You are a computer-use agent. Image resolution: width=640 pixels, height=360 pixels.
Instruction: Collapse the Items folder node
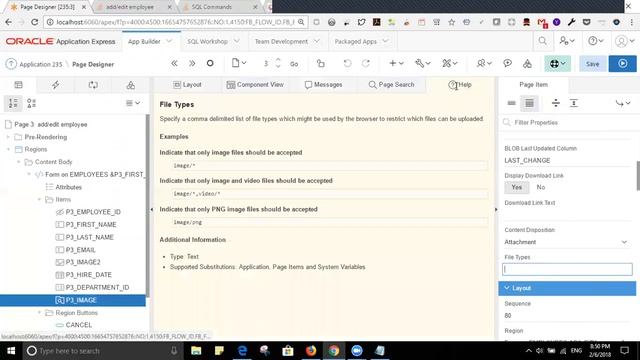pos(40,200)
